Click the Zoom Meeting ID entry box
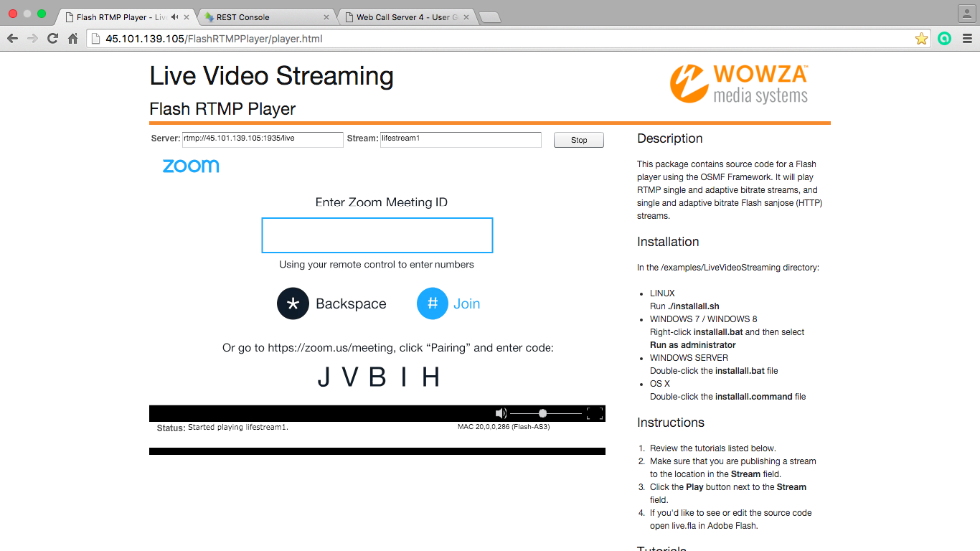This screenshot has height=551, width=980. coord(377,235)
